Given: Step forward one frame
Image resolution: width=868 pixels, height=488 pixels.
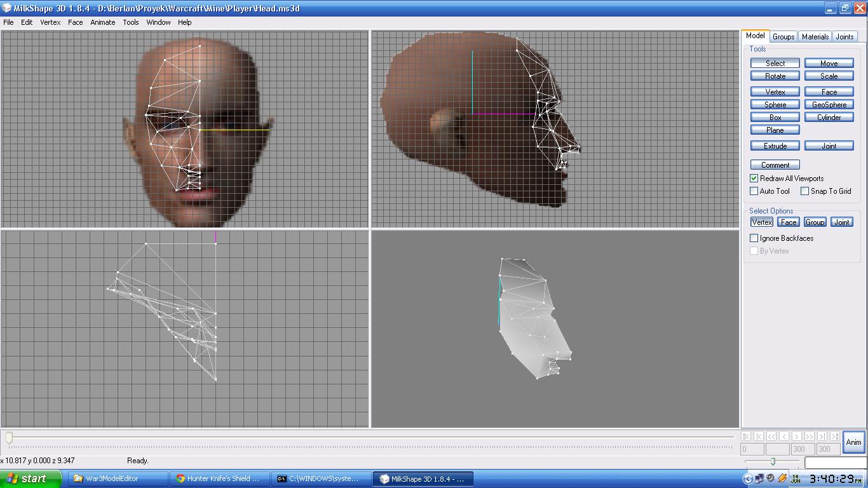Looking at the screenshot, I should pos(797,436).
